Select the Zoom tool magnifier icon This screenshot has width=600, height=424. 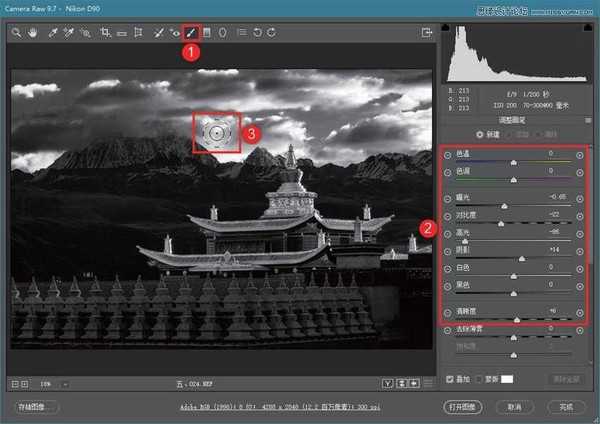click(17, 33)
